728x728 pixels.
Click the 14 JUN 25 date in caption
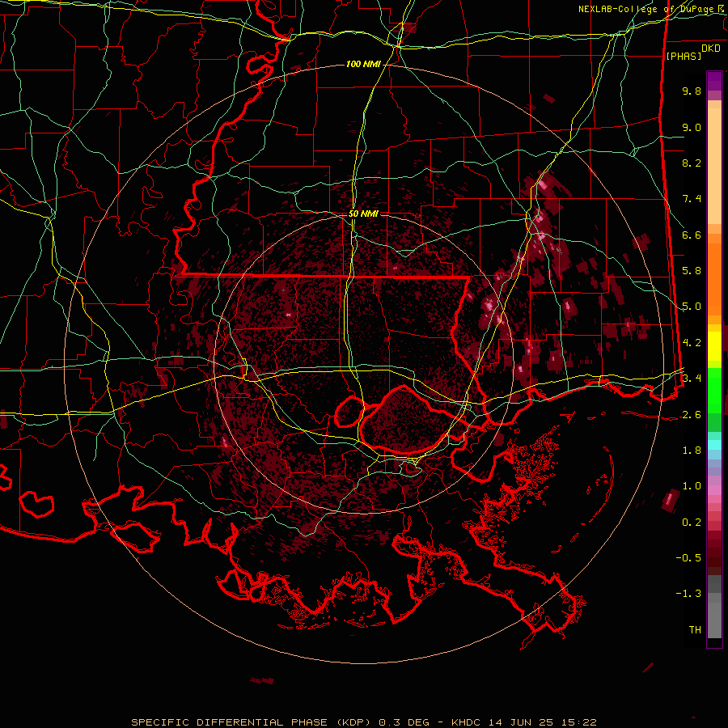coord(522,722)
